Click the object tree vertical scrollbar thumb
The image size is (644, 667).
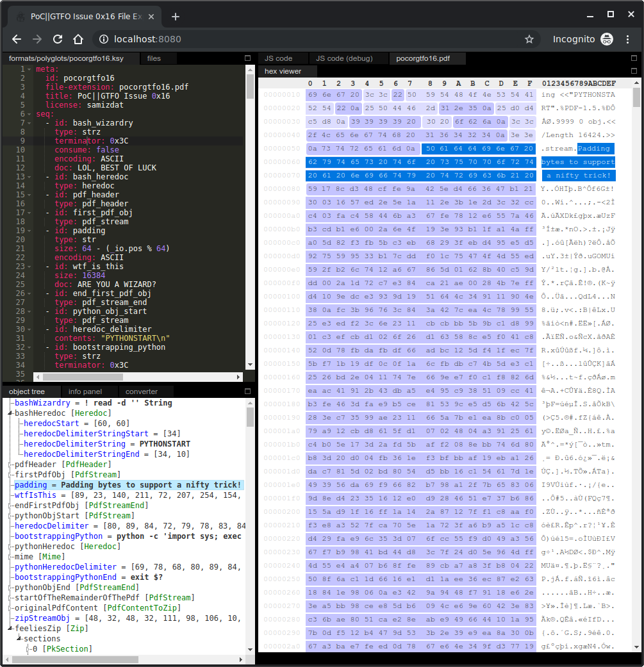[250, 417]
